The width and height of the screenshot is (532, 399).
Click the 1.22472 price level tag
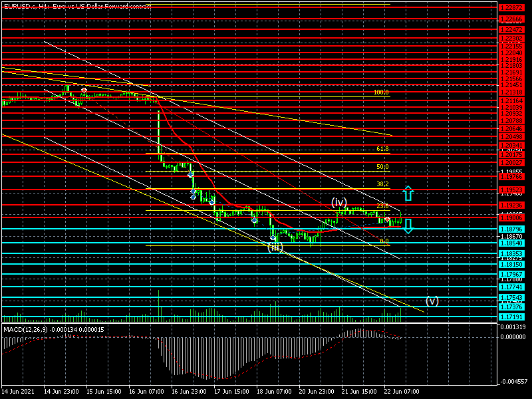(511, 29)
